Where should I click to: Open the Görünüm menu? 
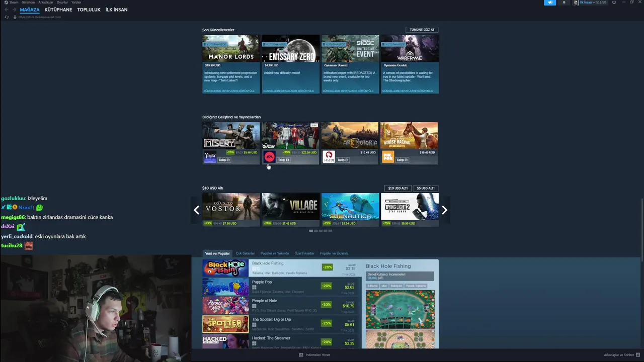(x=28, y=3)
